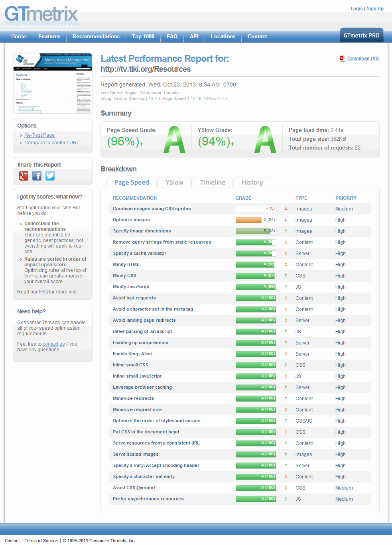392x545 pixels.
Task: Open the FAQ link in sidebar
Action: [x=43, y=292]
